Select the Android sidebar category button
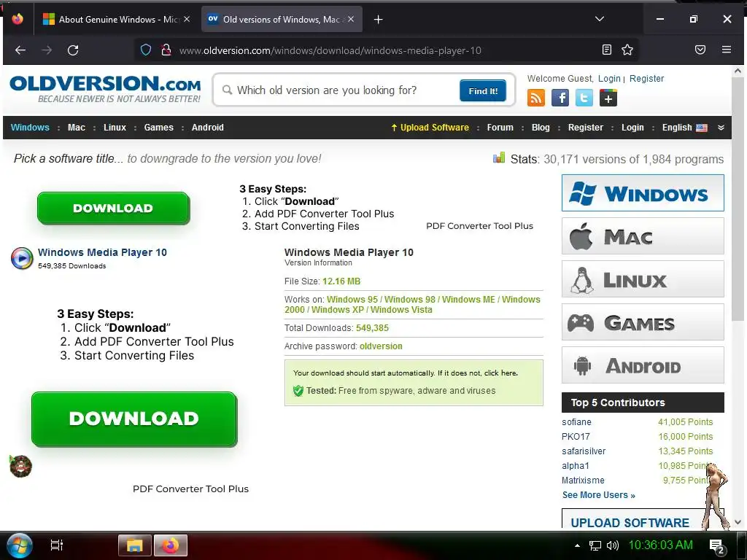This screenshot has width=747, height=560. pos(643,365)
